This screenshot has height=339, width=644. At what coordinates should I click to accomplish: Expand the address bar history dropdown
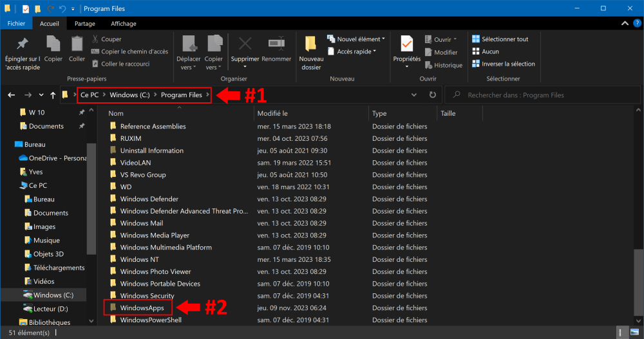click(x=414, y=95)
